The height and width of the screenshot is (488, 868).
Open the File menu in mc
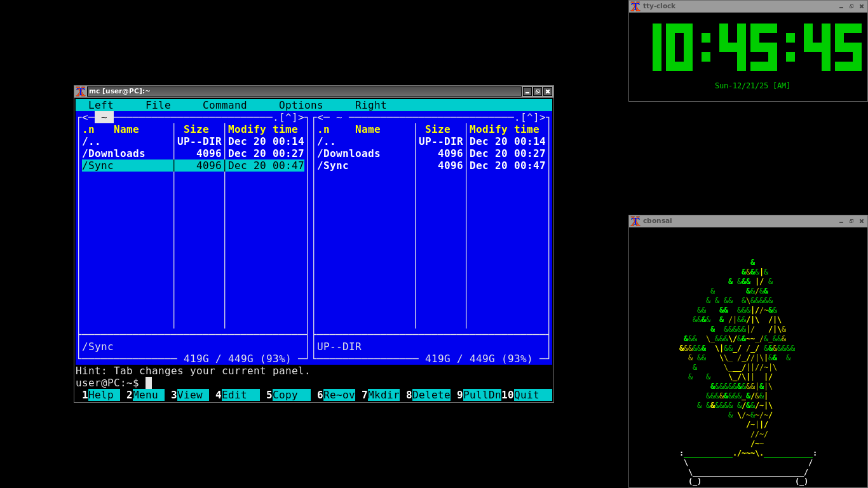pyautogui.click(x=158, y=105)
